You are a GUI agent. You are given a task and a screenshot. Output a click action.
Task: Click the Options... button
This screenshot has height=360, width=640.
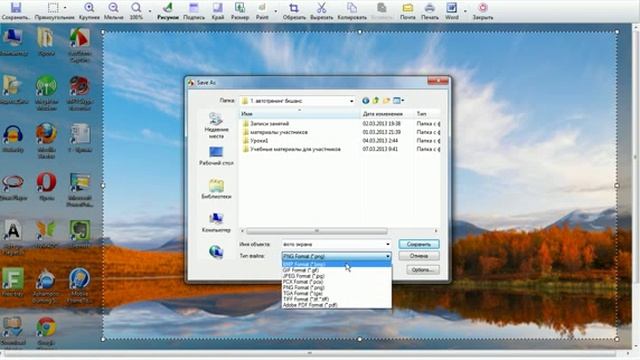tap(423, 269)
